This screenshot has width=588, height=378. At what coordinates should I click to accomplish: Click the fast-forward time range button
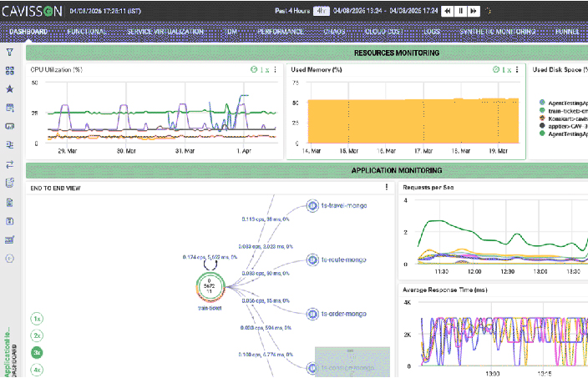click(474, 11)
